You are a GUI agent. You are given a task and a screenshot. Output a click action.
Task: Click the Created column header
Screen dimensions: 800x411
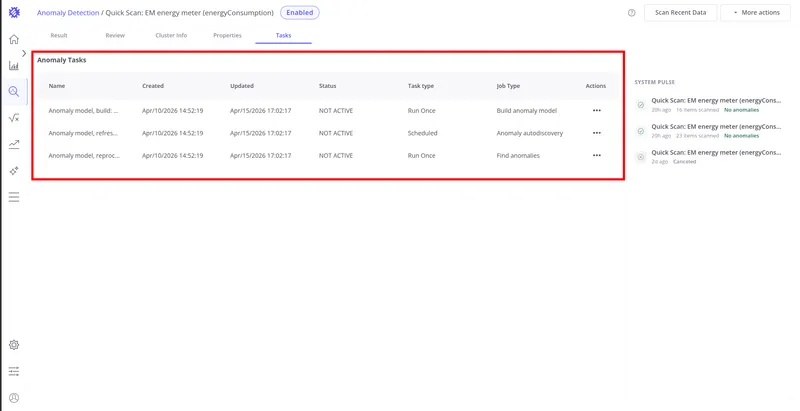click(153, 86)
